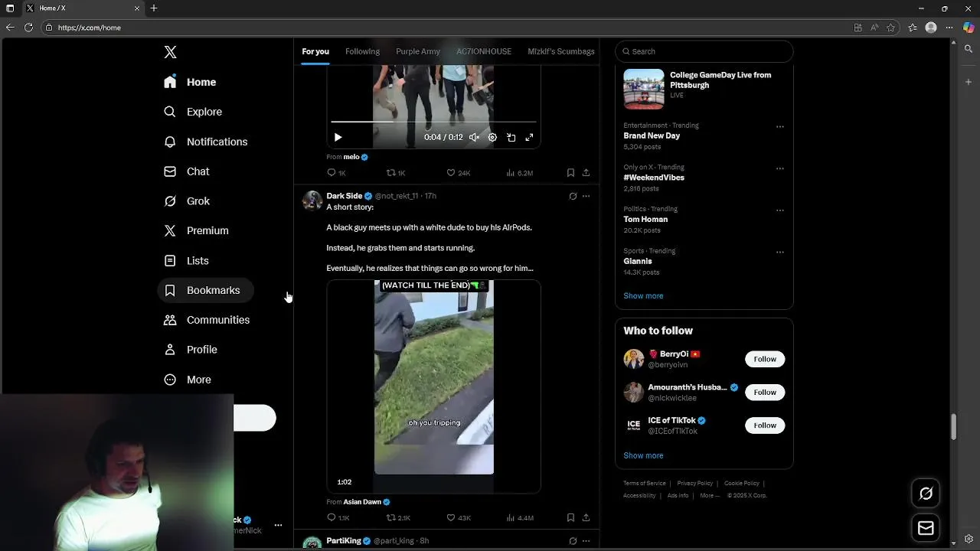Share the melo video post

pyautogui.click(x=586, y=173)
